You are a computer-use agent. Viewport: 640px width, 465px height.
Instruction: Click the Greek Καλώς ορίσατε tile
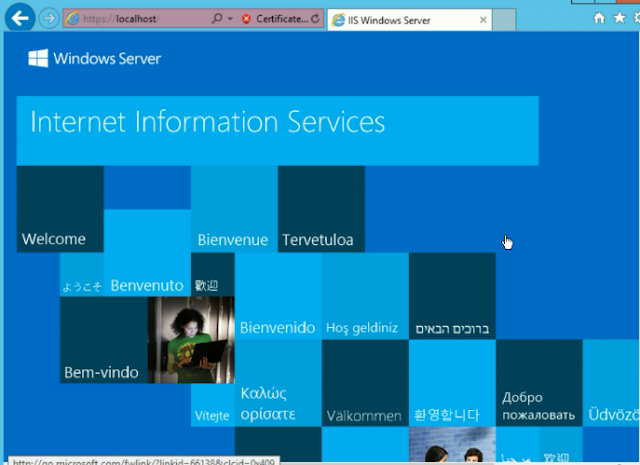pos(278,383)
